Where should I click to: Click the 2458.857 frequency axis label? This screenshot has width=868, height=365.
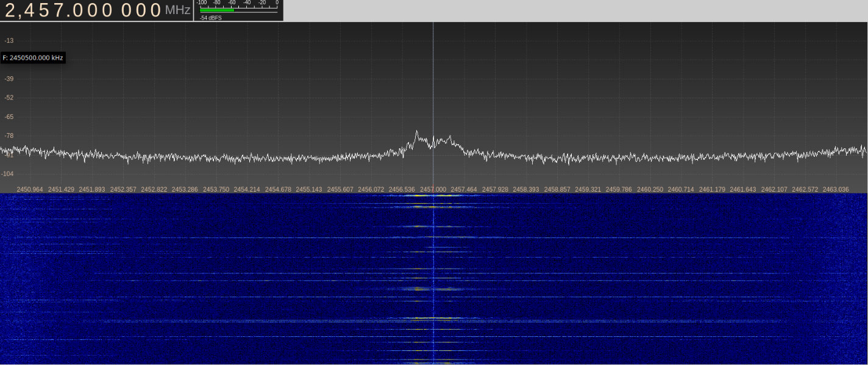click(557, 189)
